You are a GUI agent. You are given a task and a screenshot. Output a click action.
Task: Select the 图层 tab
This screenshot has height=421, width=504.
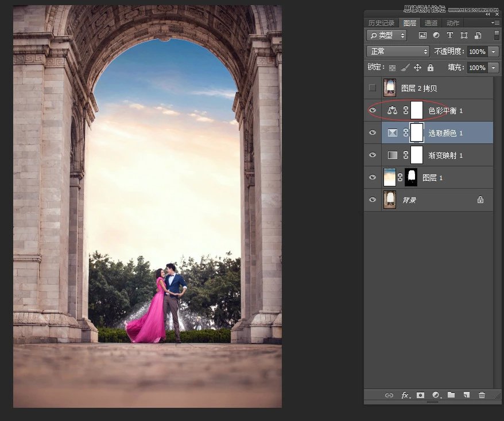(409, 23)
